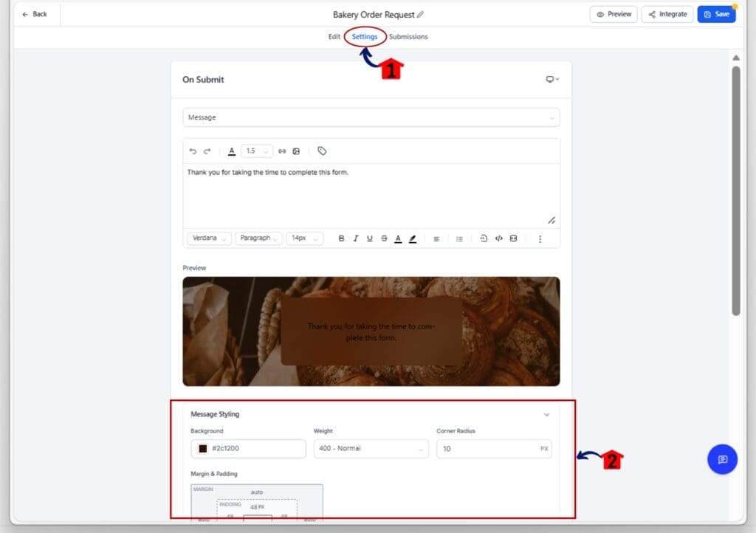
Task: Toggle italic formatting on the message text
Action: pos(355,238)
